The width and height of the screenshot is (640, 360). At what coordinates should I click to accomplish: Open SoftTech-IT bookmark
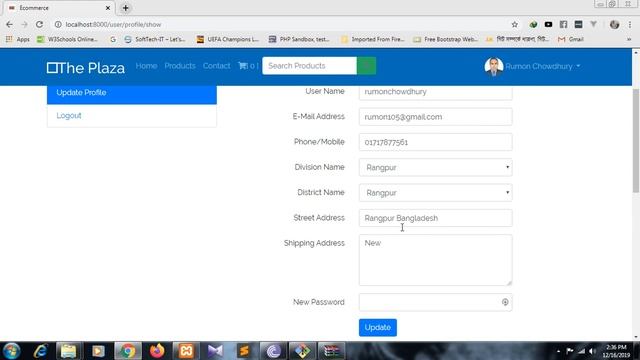(x=155, y=39)
